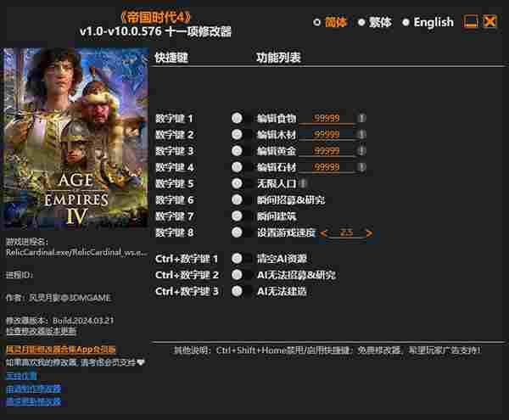Open info icon beside 编辑木材 value
Screen dimensions: 509x420
point(361,134)
